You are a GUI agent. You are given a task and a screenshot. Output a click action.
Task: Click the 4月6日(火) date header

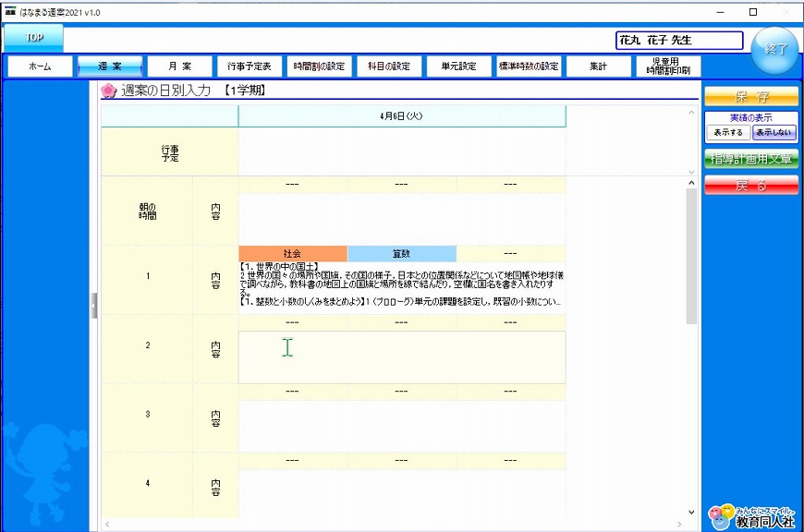pos(402,116)
